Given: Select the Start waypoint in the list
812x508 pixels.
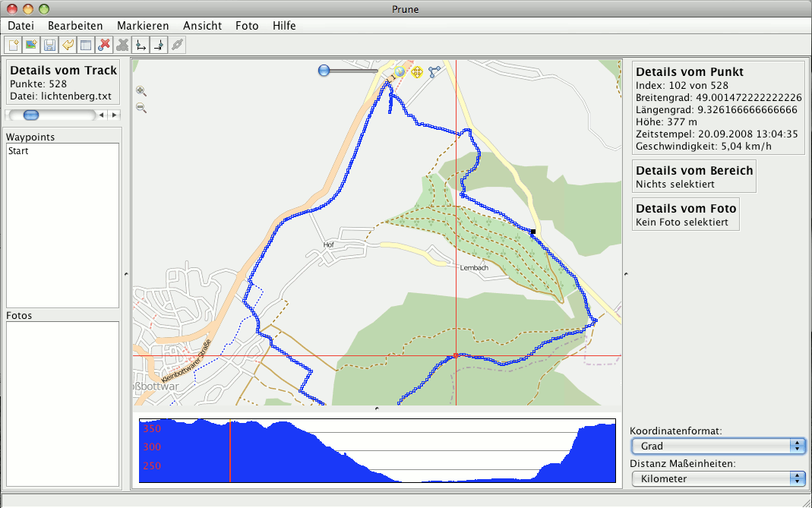Looking at the screenshot, I should (18, 151).
